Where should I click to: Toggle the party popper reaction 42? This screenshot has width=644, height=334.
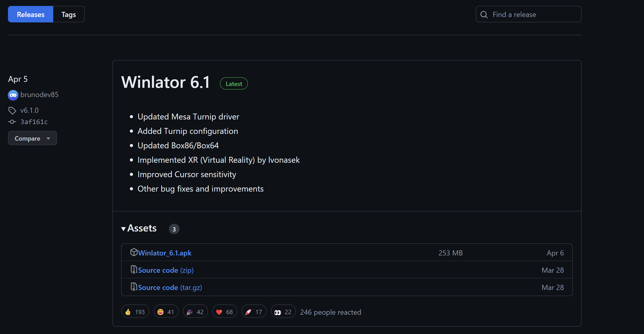[x=195, y=311]
